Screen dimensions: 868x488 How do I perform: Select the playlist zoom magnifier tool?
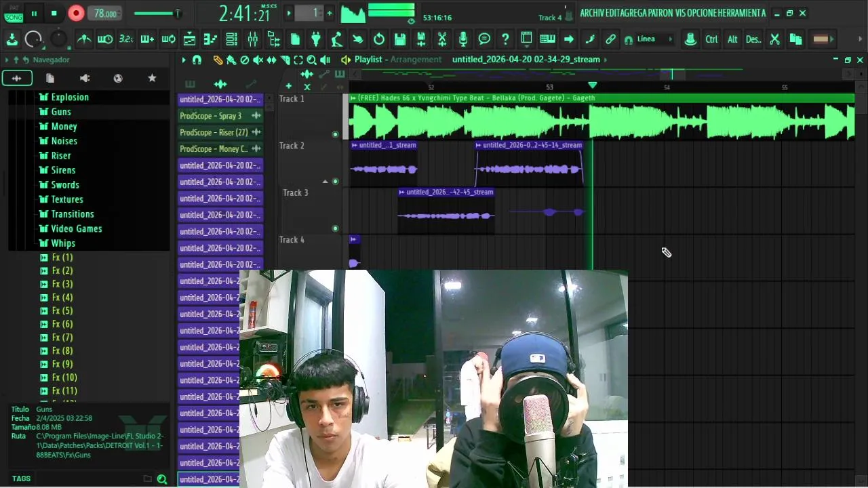311,60
